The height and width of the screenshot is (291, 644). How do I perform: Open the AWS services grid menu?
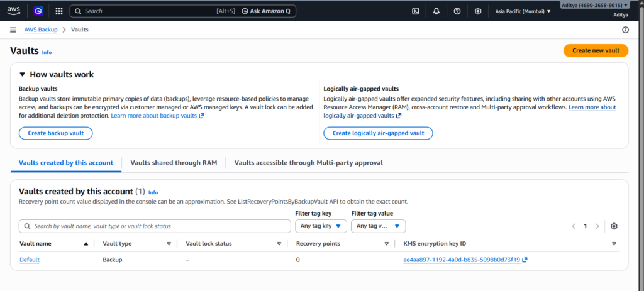click(x=59, y=11)
